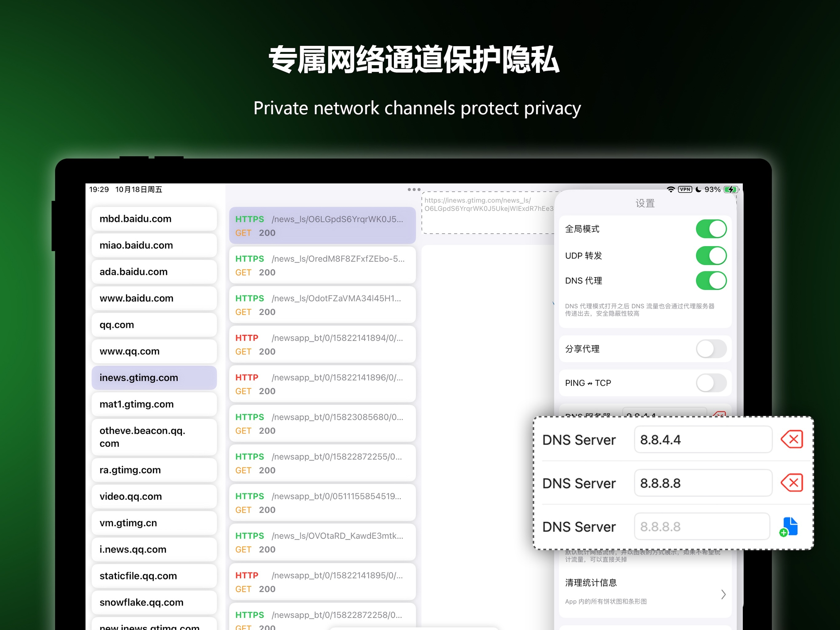Image resolution: width=840 pixels, height=630 pixels.
Task: Enable PING ↔ TCP switch
Action: point(711,383)
